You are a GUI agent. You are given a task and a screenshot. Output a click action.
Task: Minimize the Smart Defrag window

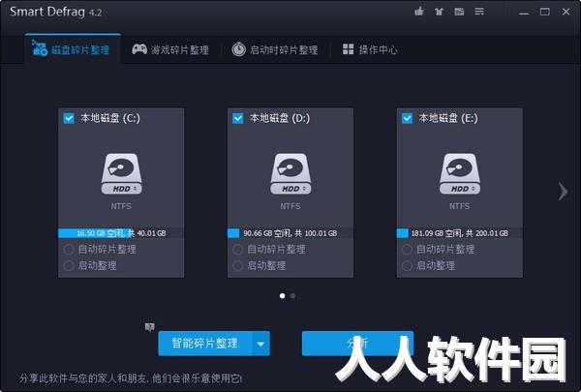coord(524,12)
